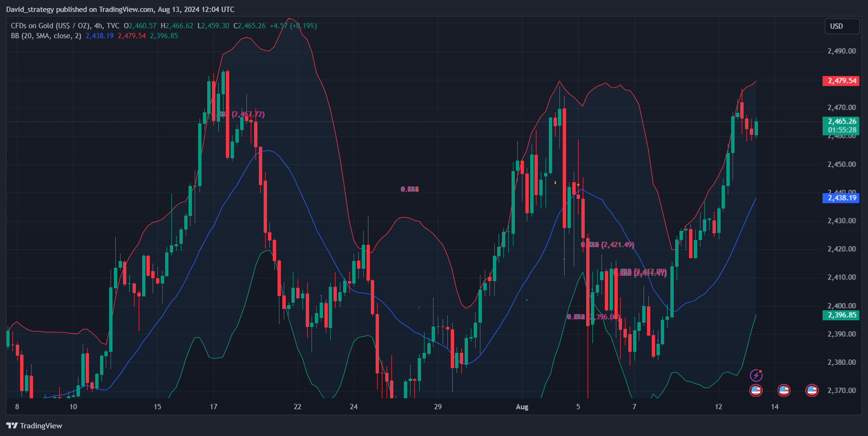The height and width of the screenshot is (436, 868).
Task: Click the lightning bolt latest-update icon
Action: [x=756, y=375]
